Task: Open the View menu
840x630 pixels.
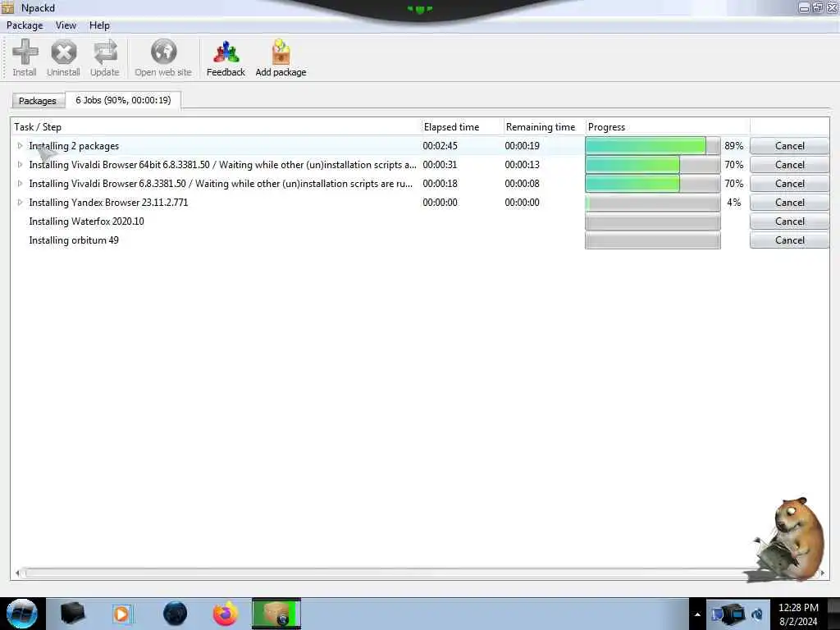Action: click(x=66, y=25)
